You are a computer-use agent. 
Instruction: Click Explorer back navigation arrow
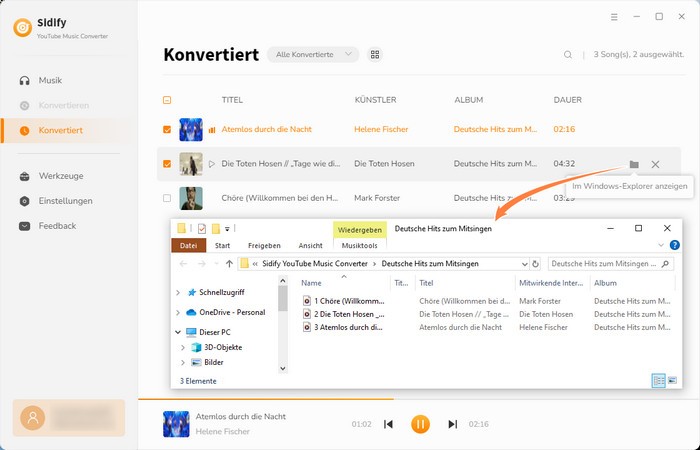click(183, 264)
